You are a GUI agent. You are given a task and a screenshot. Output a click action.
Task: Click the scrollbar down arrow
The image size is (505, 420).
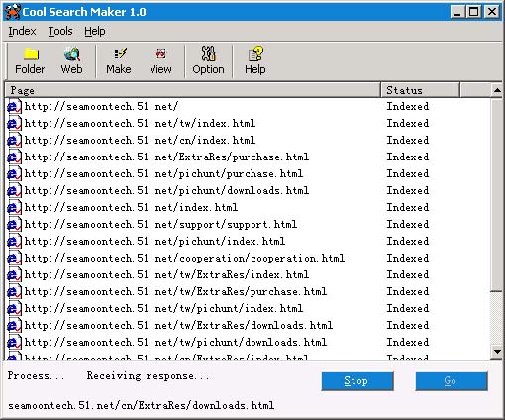tap(497, 352)
